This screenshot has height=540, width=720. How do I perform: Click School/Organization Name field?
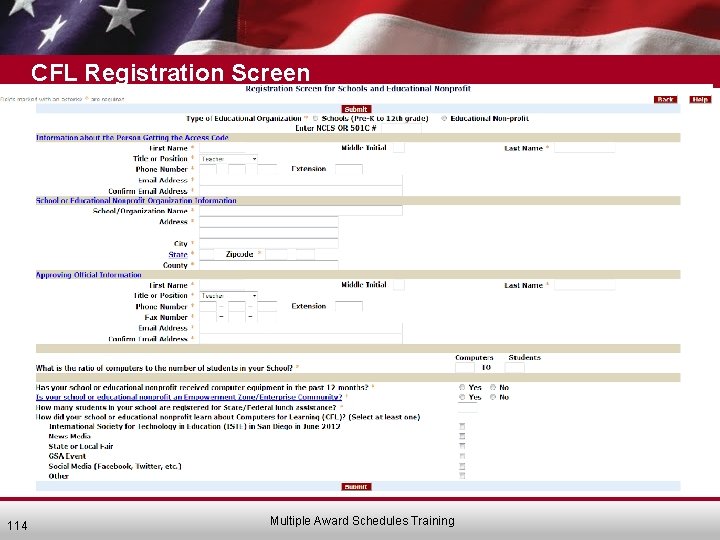click(301, 211)
